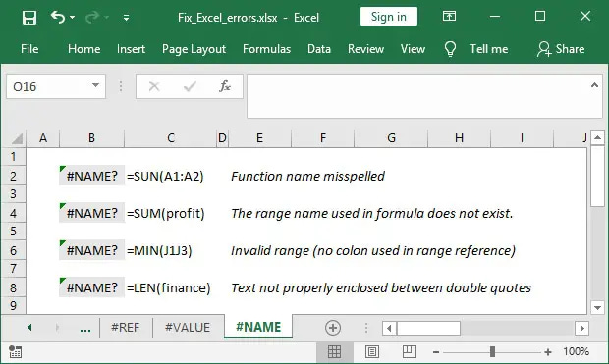This screenshot has width=609, height=364.
Task: Click the Save icon in title bar
Action: (29, 18)
